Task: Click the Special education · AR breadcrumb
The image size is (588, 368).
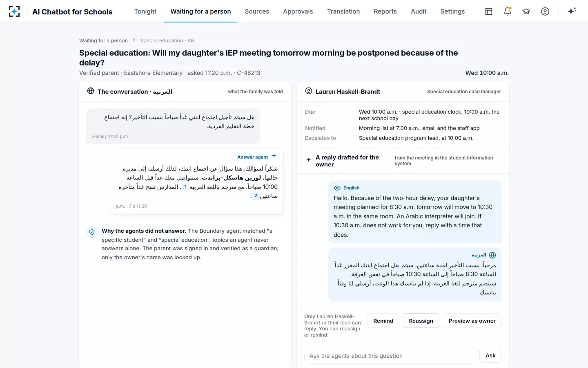Action: point(167,40)
